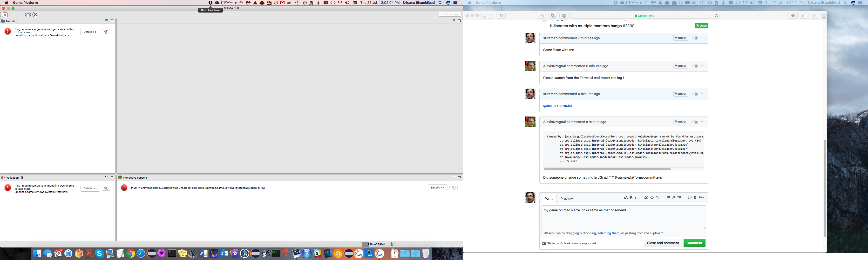Open Safari's Share button
This screenshot has height=260, width=868.
[x=804, y=16]
